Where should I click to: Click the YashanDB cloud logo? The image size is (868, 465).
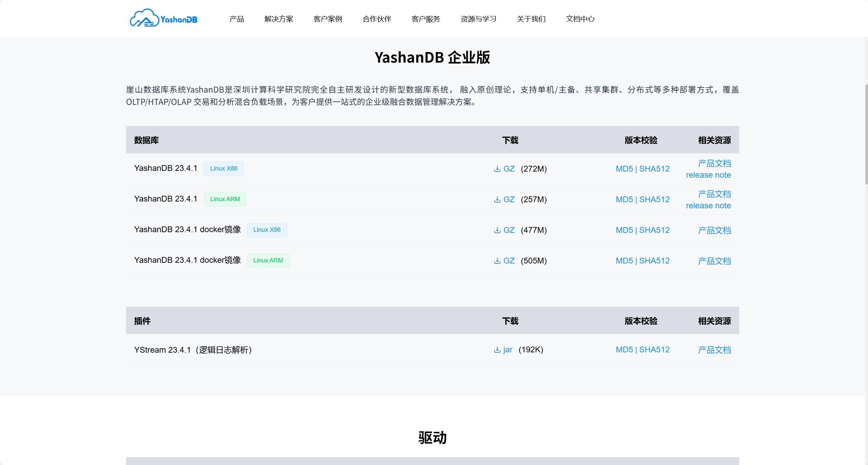[164, 18]
